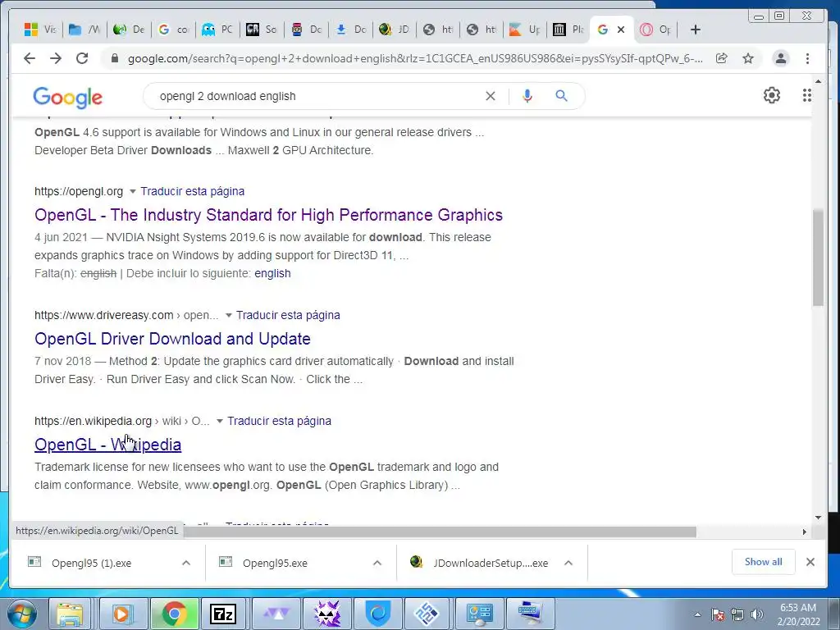The image size is (840, 630).
Task: Show hidden tray icons
Action: tap(697, 614)
